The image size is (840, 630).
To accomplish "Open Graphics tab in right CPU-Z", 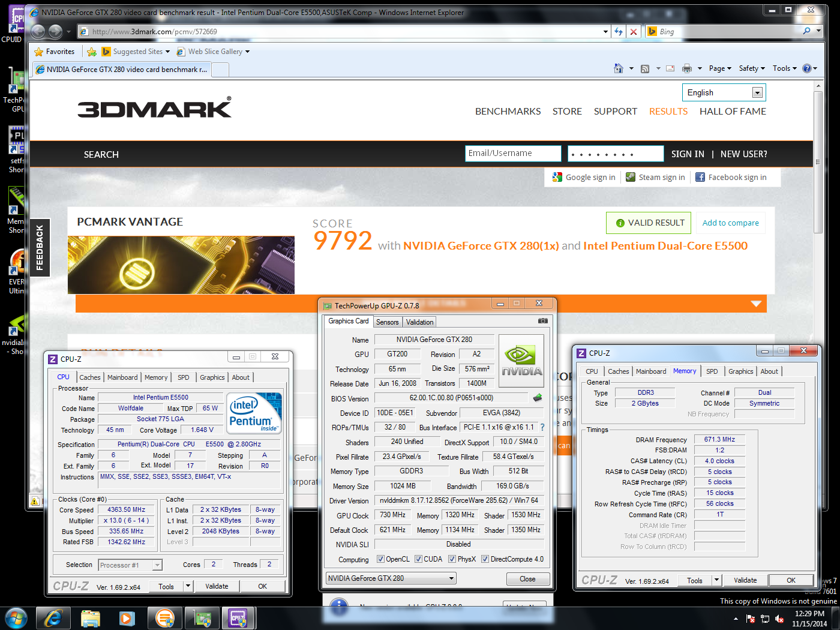I will click(741, 371).
